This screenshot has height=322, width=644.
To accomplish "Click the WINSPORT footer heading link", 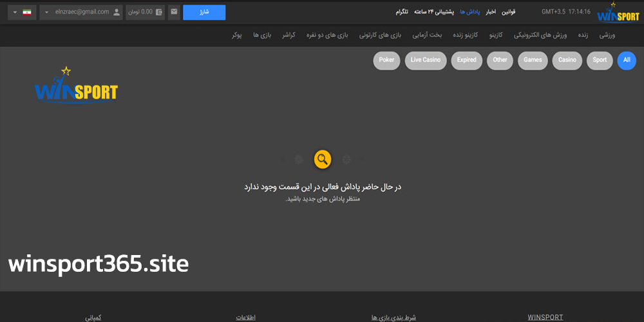I will pyautogui.click(x=545, y=317).
